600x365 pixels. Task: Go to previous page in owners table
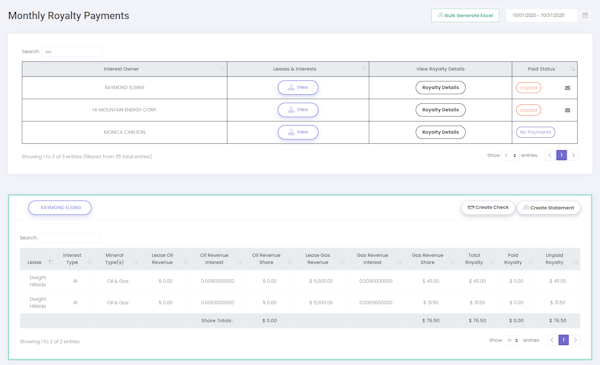coord(550,155)
